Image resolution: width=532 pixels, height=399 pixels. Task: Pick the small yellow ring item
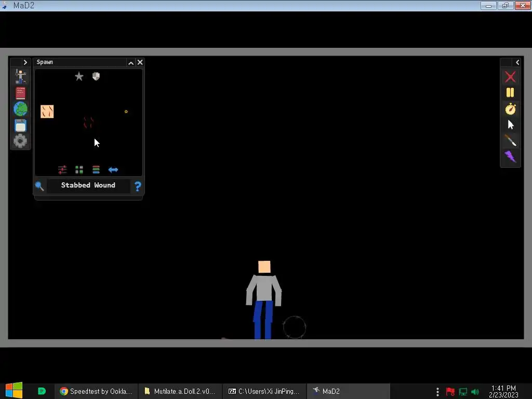click(126, 112)
